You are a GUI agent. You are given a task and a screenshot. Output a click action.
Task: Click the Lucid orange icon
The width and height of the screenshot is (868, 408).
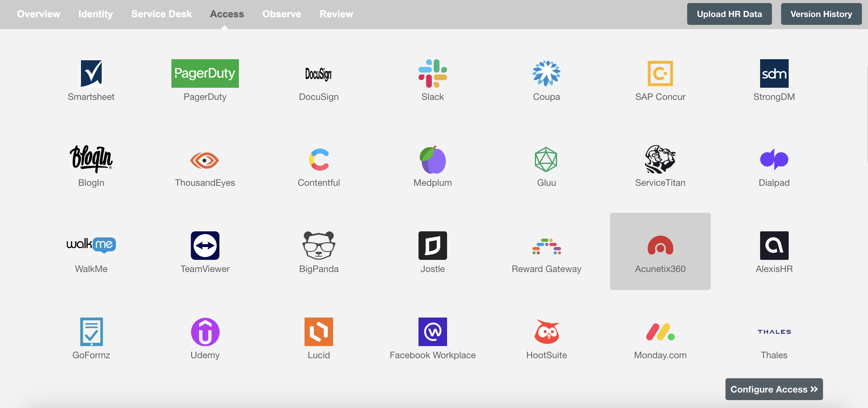tap(319, 331)
